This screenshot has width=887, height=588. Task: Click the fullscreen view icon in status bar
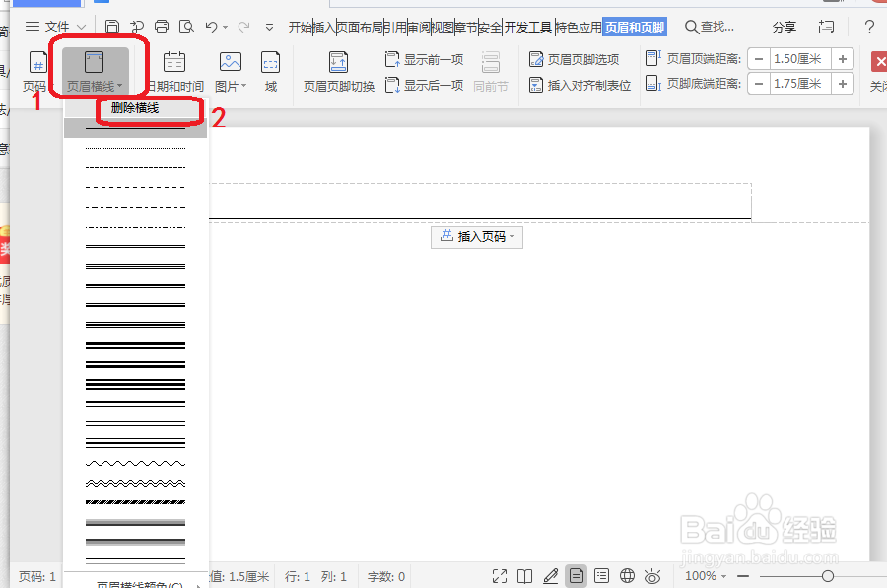[x=500, y=576]
